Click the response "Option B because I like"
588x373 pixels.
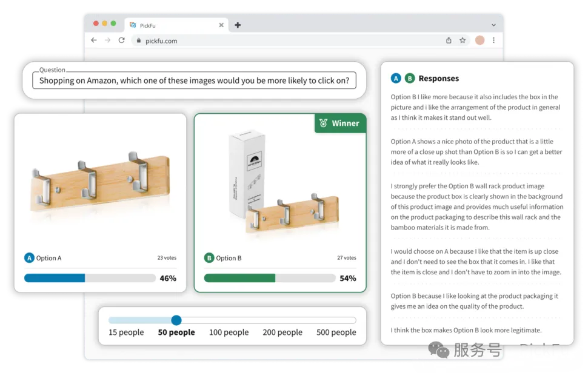coord(475,301)
